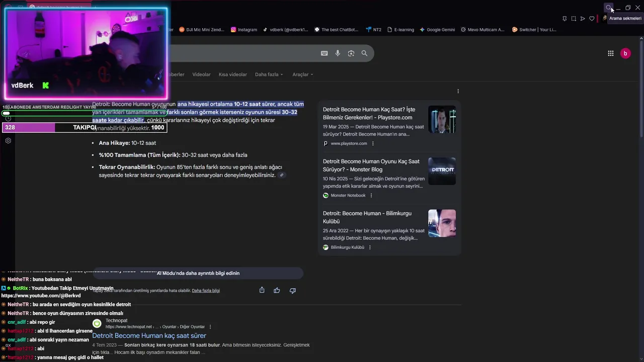Open the NT2 bookmark
644x362 pixels.
374,30
